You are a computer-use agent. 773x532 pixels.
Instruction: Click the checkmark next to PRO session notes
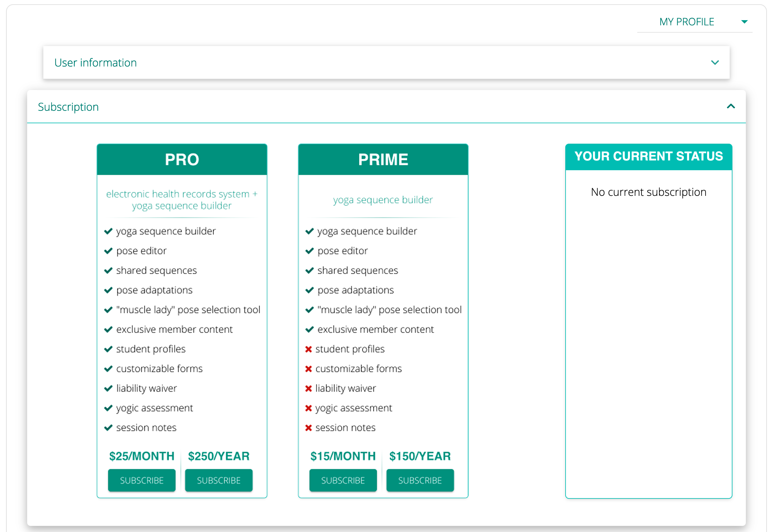[x=108, y=428]
